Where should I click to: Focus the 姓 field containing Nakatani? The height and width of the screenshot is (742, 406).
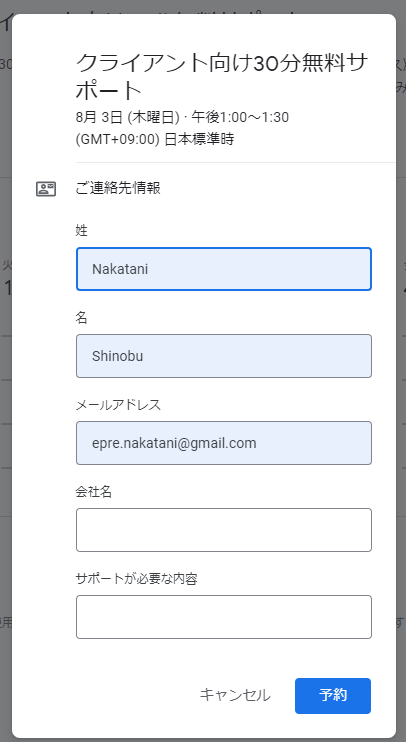coord(224,269)
